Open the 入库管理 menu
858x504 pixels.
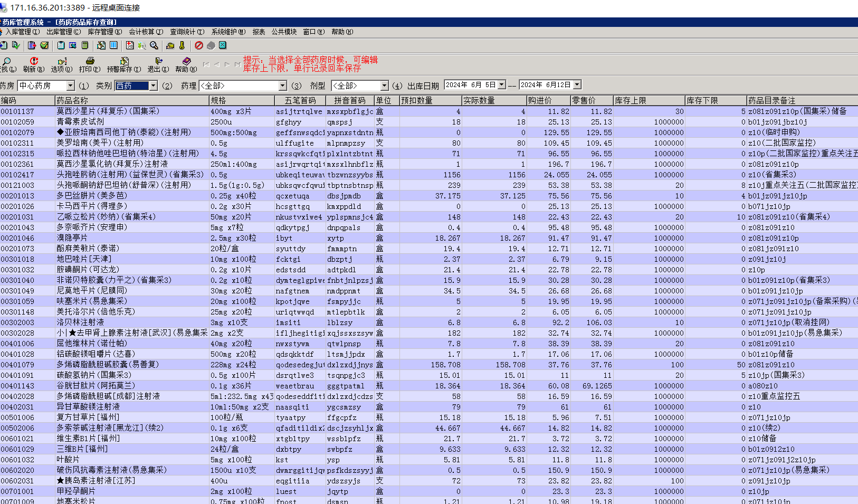23,32
